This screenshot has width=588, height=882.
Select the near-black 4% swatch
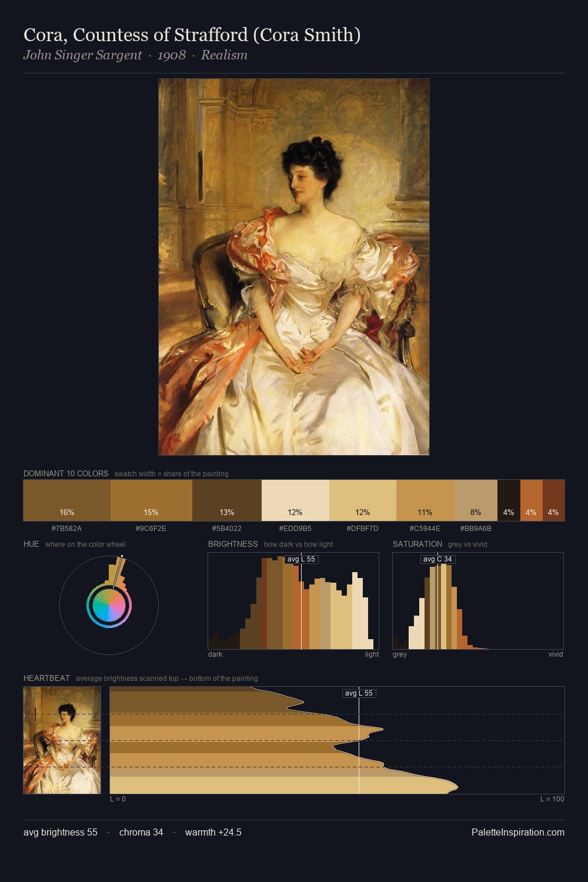point(509,500)
